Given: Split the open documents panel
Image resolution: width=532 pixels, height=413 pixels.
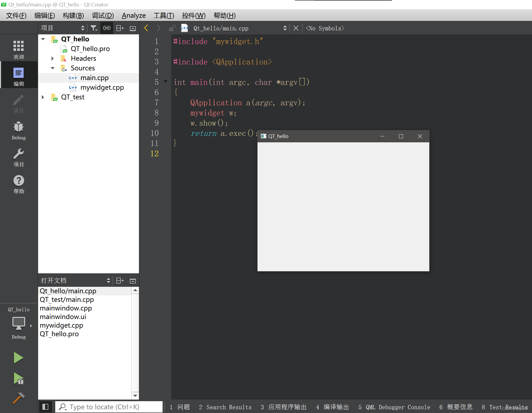Looking at the screenshot, I should 120,281.
